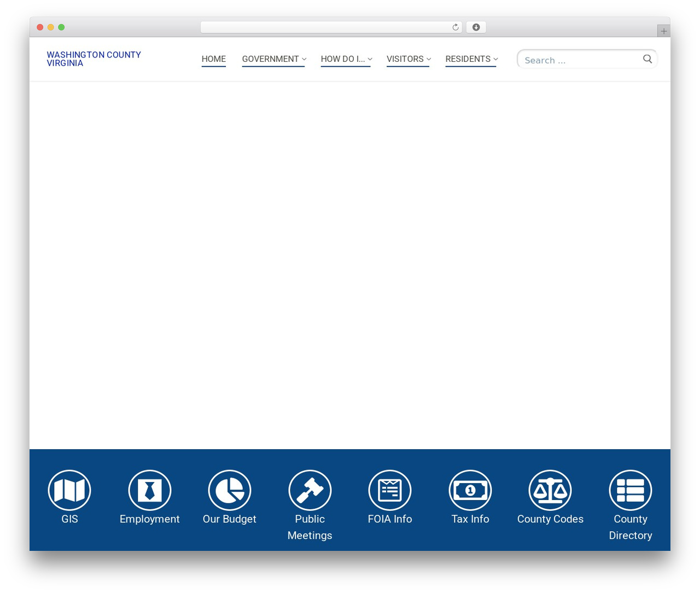The width and height of the screenshot is (700, 593).
Task: Open the FOIA Info text link
Action: (x=390, y=519)
